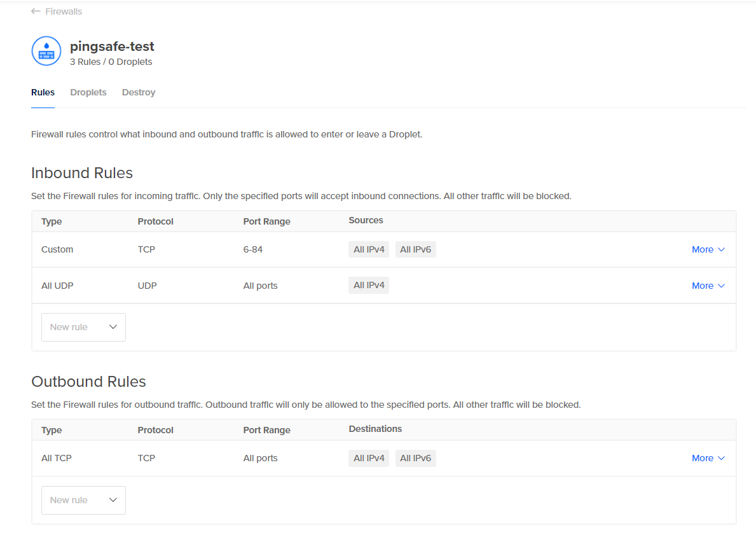756x549 pixels.
Task: Open the Destroy tab
Action: click(x=139, y=92)
